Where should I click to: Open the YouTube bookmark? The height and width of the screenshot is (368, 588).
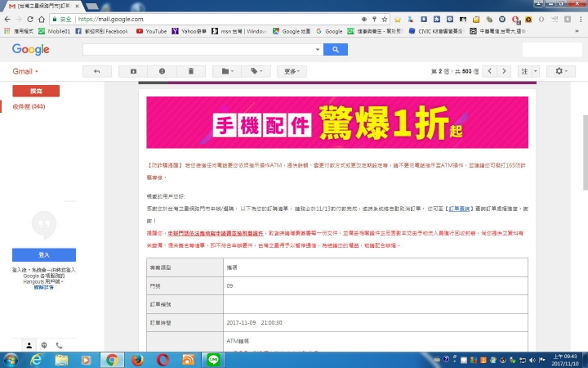152,31
